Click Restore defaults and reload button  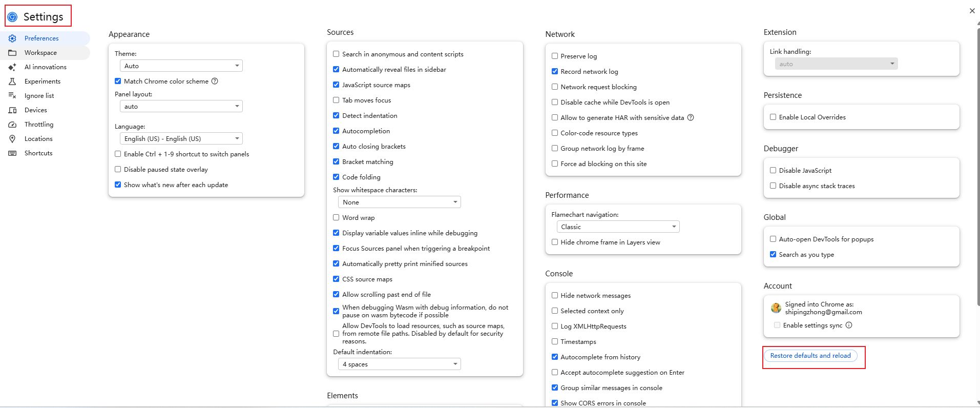tap(810, 356)
